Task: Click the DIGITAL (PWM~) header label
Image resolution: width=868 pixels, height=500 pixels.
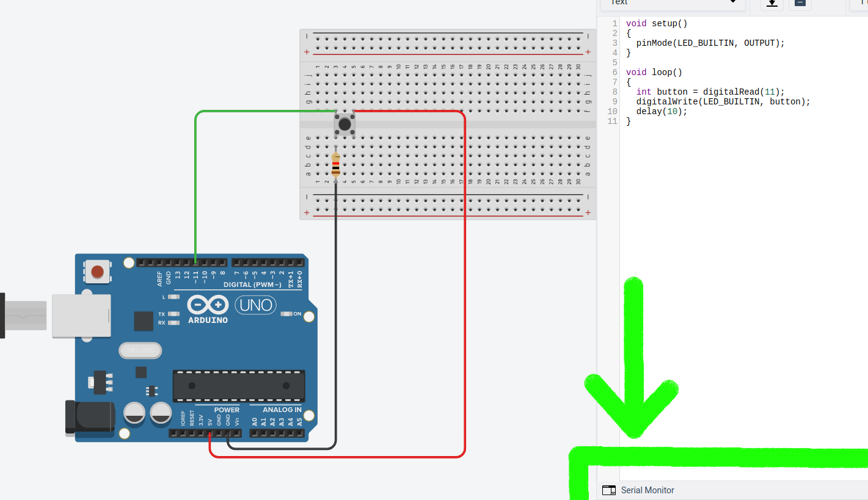Action: (252, 284)
